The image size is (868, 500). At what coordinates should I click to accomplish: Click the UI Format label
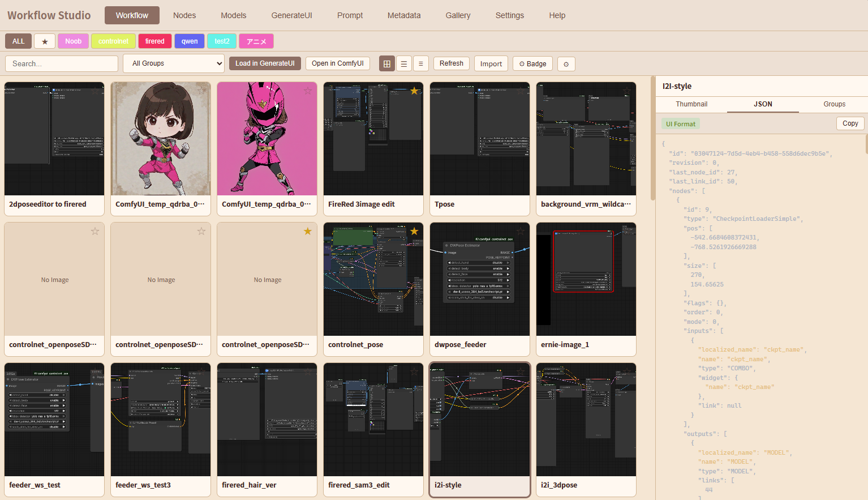681,124
